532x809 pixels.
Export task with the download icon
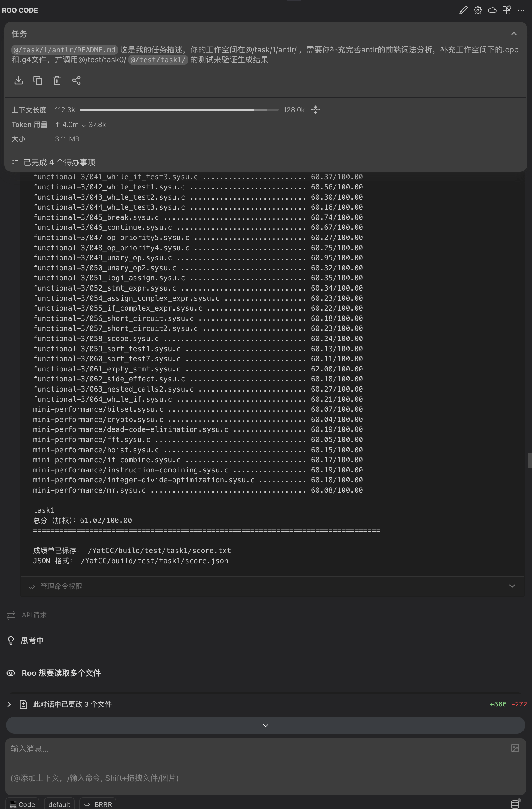[x=19, y=80]
